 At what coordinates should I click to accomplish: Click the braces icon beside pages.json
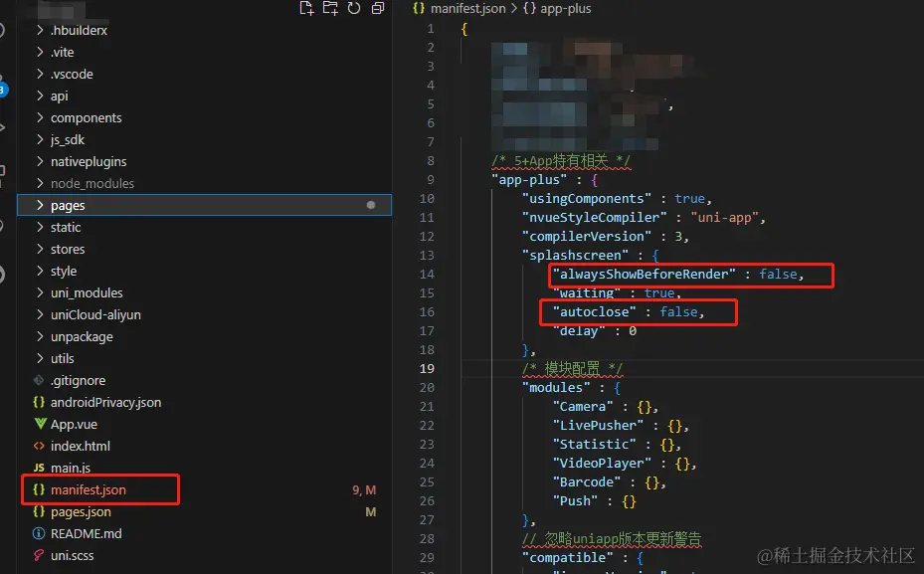point(39,511)
